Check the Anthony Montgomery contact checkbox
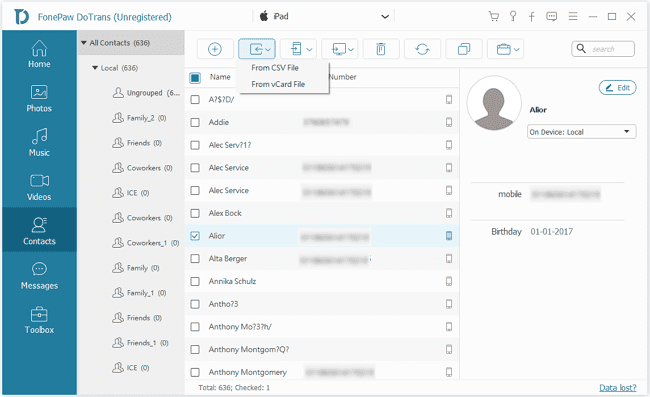This screenshot has height=397, width=650. coord(195,372)
